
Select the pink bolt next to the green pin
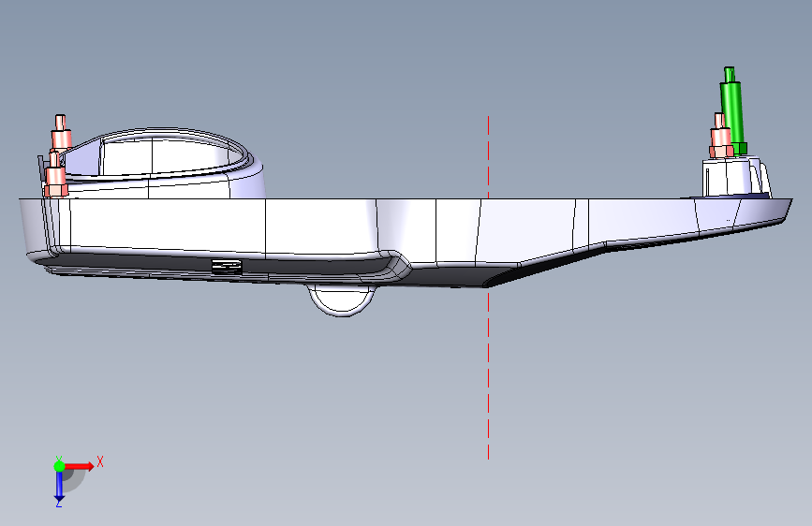tap(721, 136)
